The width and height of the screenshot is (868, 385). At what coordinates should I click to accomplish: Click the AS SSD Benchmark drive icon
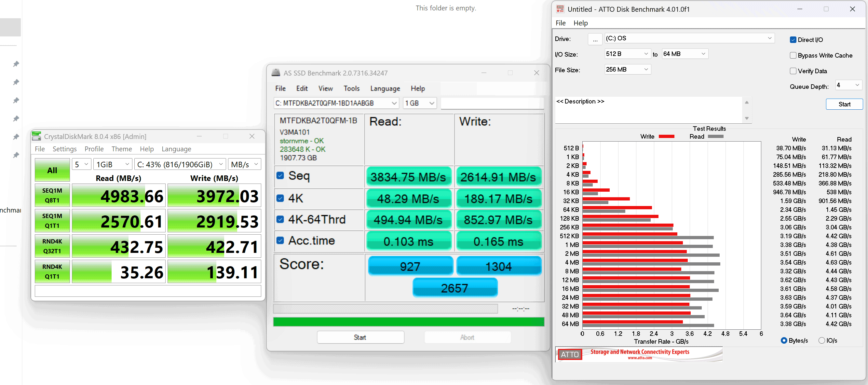tap(276, 73)
